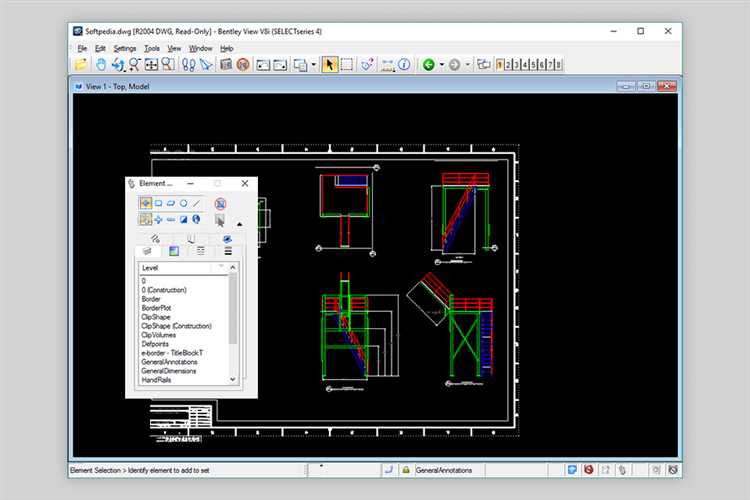Open dropdown beside window cascade icon
Screen dimensions: 750x500
pyautogui.click(x=314, y=65)
